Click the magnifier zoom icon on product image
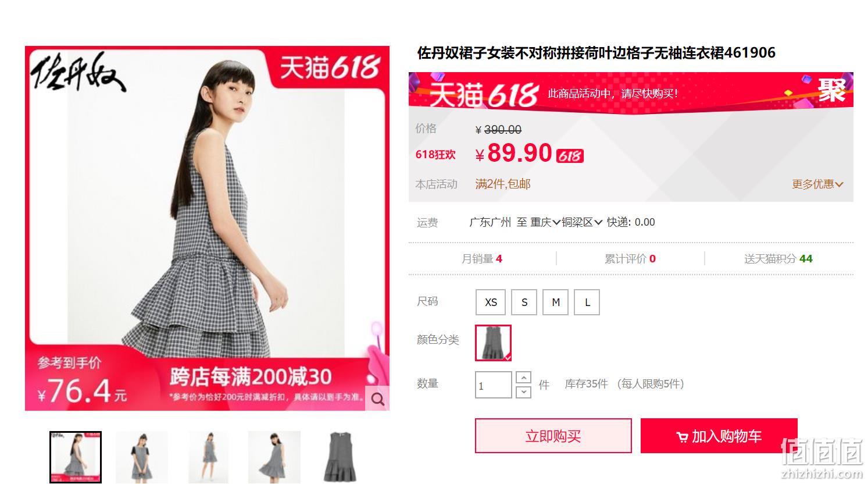The image size is (868, 484). 377,398
